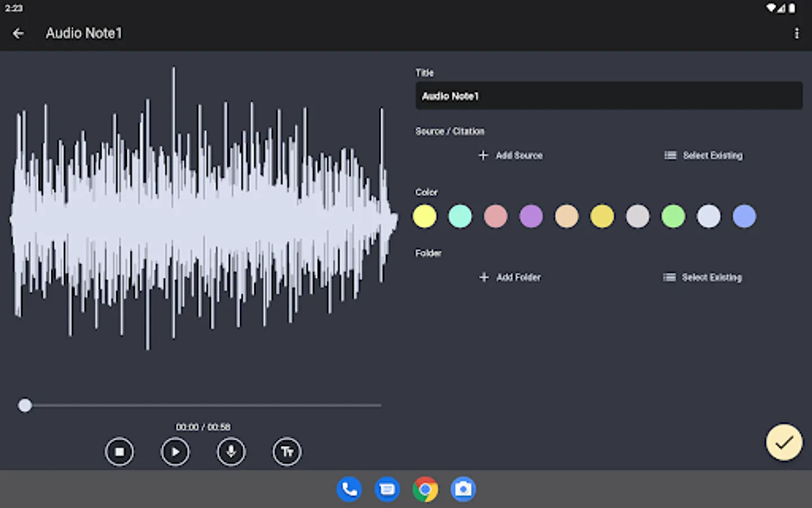
Task: Choose the mint teal color swatch
Action: click(x=460, y=216)
